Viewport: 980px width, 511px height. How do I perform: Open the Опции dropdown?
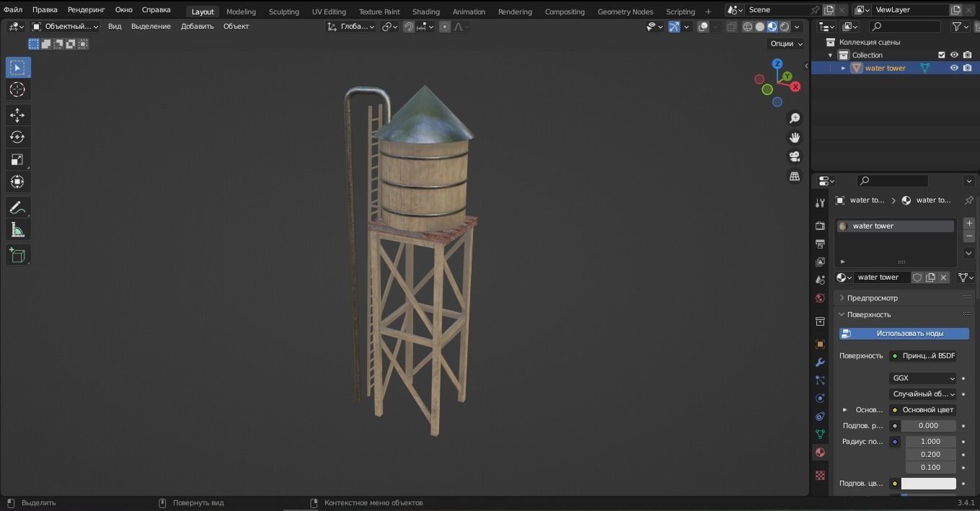coord(785,43)
